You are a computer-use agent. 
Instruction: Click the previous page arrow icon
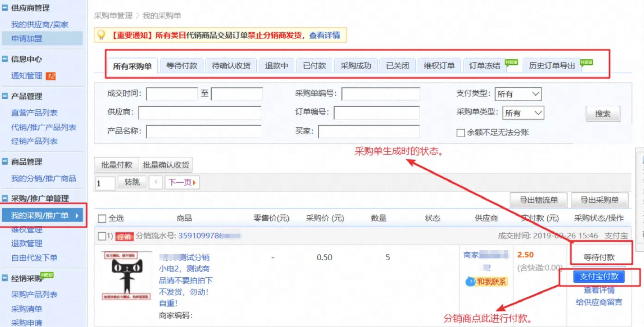[155, 182]
